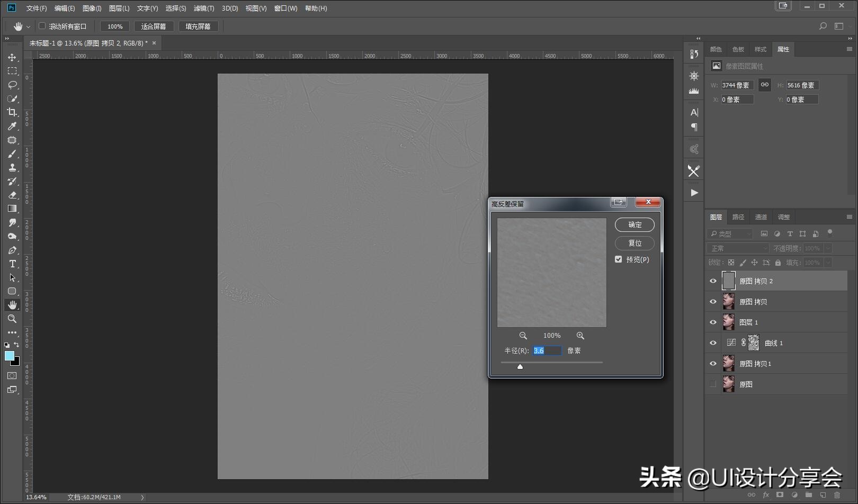Viewport: 858px width, 504px height.
Task: Switch to the 通道 tab
Action: click(761, 217)
